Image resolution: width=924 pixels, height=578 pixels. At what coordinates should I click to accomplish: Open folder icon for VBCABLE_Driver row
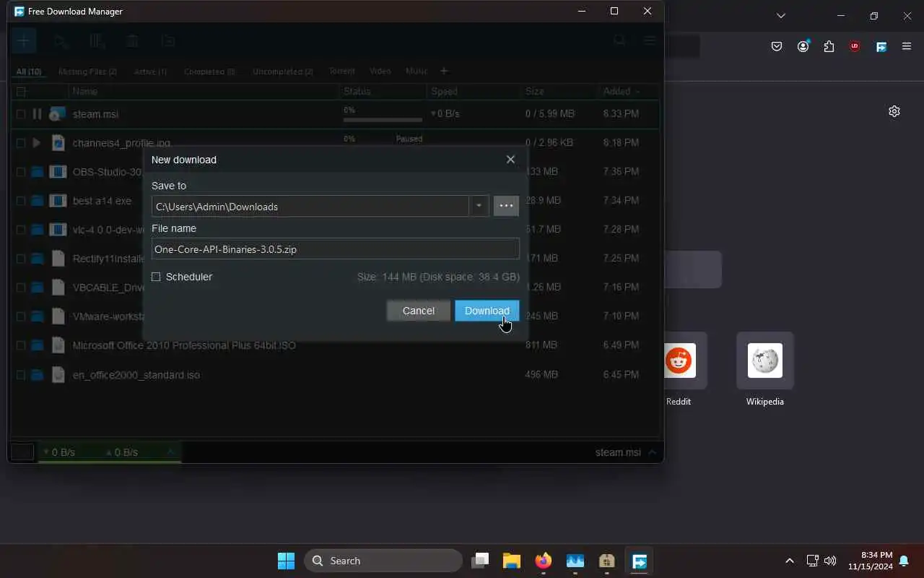(37, 288)
